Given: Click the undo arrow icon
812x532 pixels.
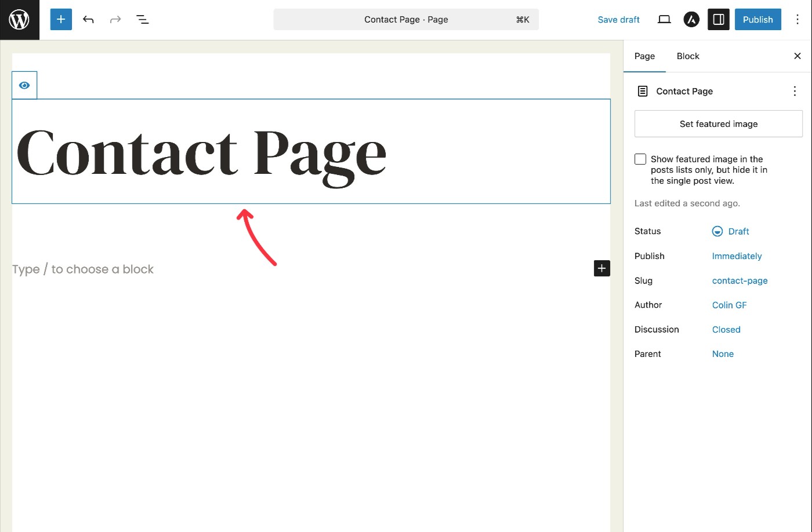Looking at the screenshot, I should point(88,20).
